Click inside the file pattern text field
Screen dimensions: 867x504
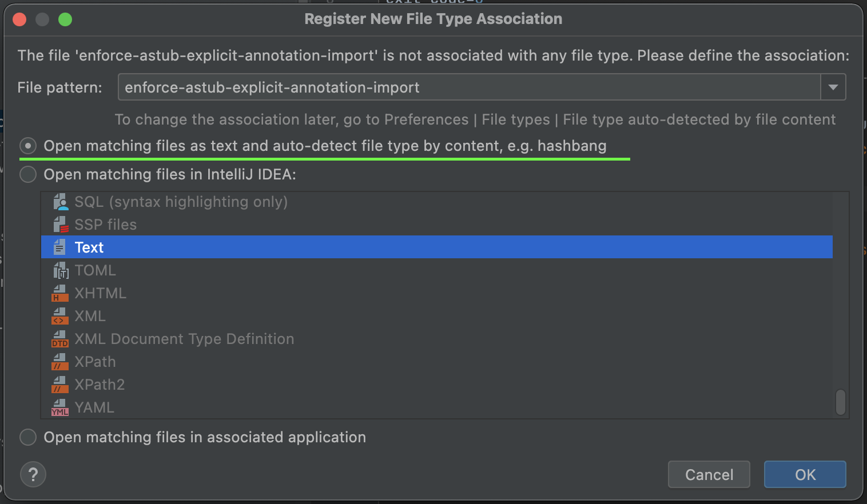pyautogui.click(x=400, y=87)
